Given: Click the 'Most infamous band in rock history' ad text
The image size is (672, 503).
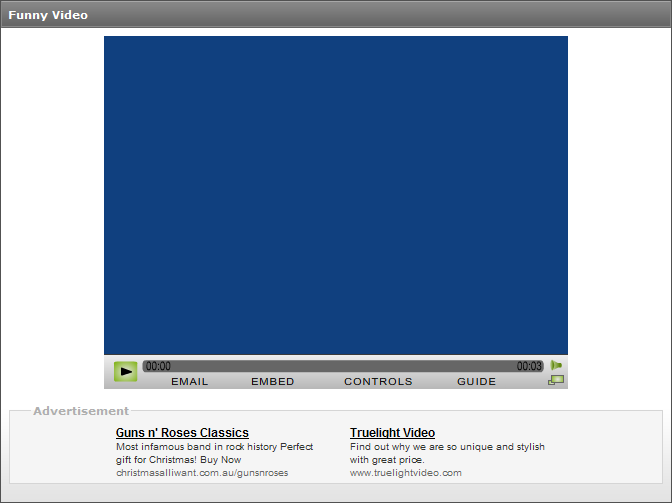Looking at the screenshot, I should pos(198,446).
